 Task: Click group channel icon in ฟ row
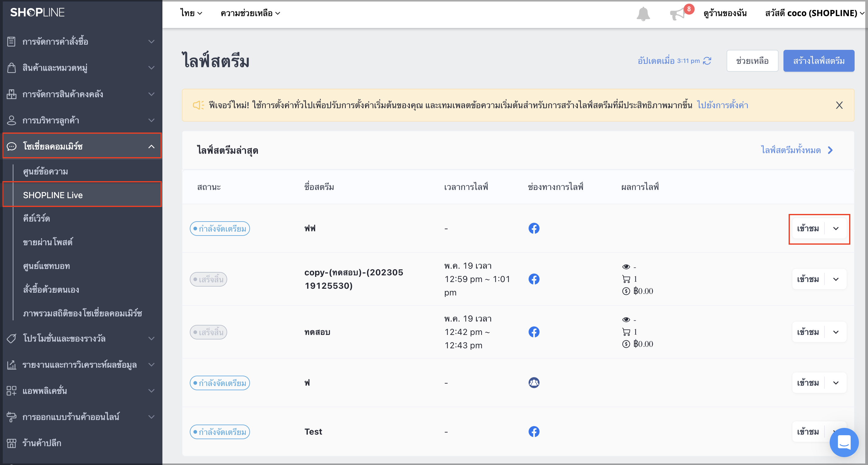(x=534, y=383)
